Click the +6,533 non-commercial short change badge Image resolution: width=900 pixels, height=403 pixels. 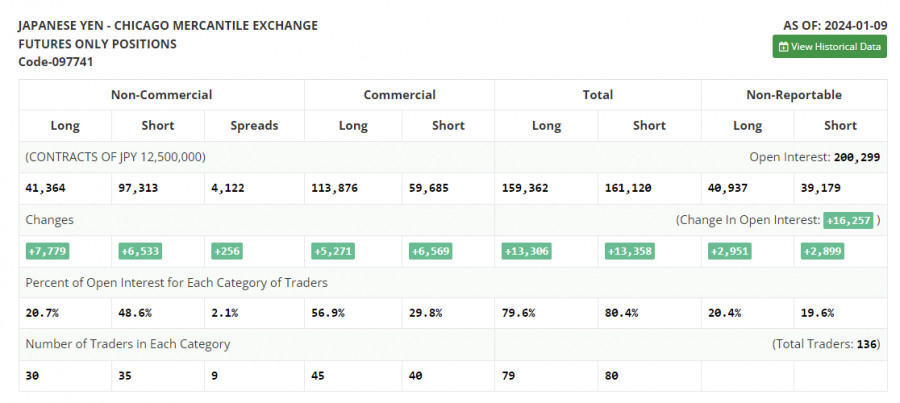point(139,251)
